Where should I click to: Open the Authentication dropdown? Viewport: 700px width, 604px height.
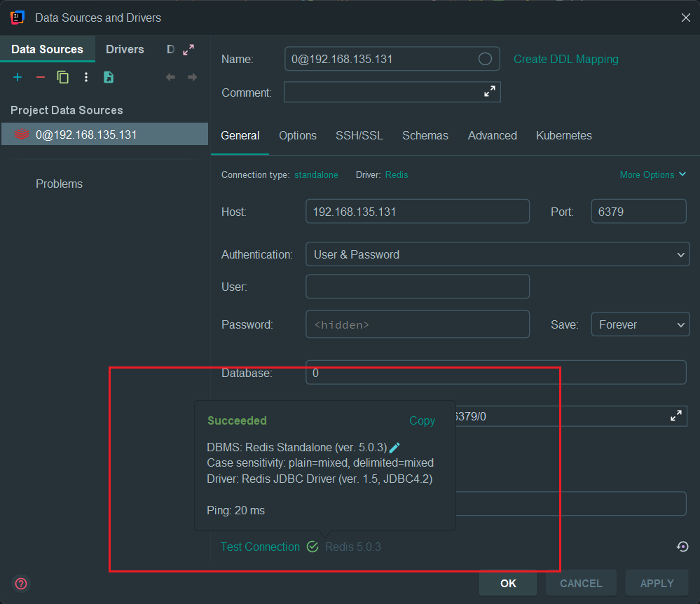[x=497, y=254]
